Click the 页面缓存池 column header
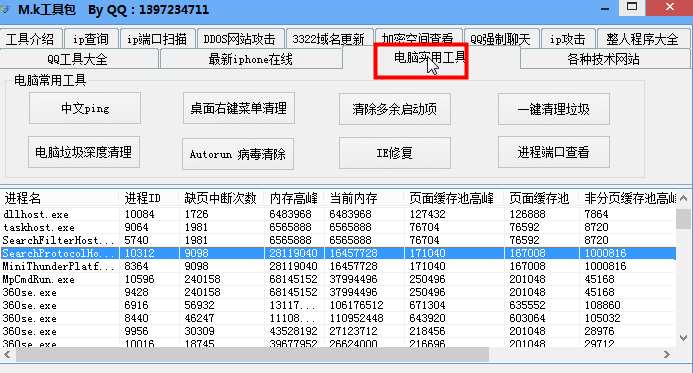Image resolution: width=693 pixels, height=373 pixels. point(541,198)
